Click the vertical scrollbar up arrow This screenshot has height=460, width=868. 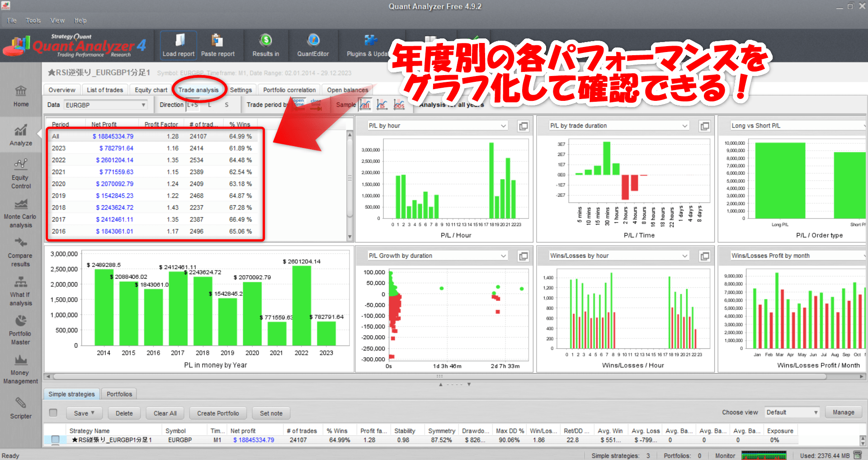click(349, 134)
